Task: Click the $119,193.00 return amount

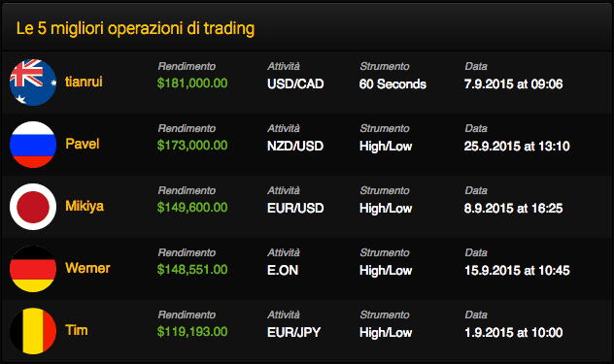Action: 192,332
